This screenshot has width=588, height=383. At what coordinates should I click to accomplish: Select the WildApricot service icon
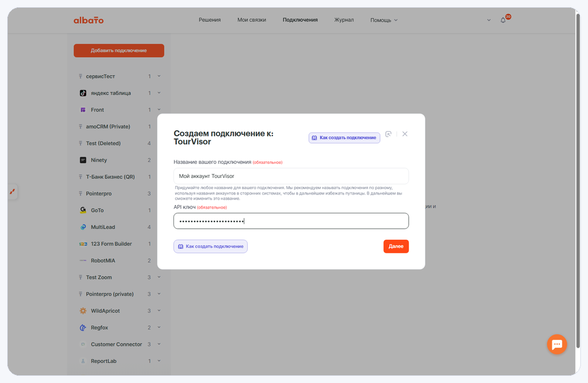pos(83,311)
